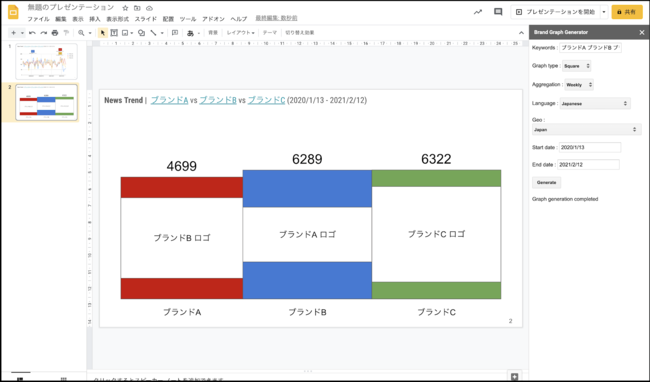Click the 共有 share button
This screenshot has height=383, width=650.
click(627, 12)
